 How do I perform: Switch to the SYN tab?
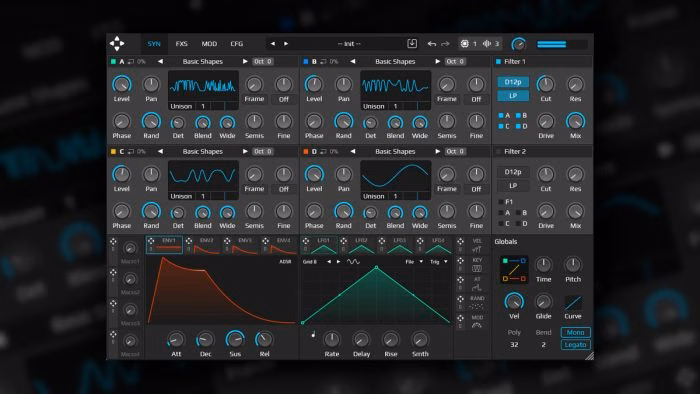click(154, 44)
